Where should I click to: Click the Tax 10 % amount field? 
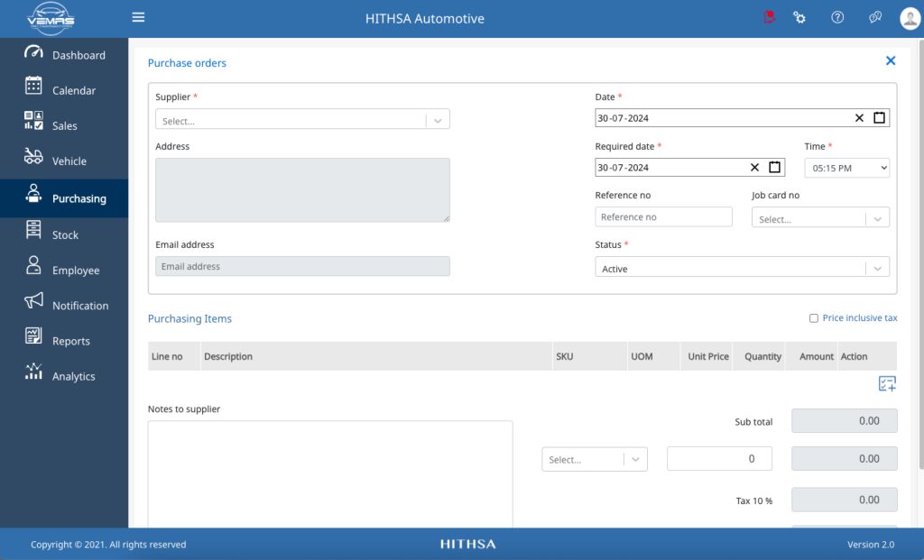tap(844, 500)
